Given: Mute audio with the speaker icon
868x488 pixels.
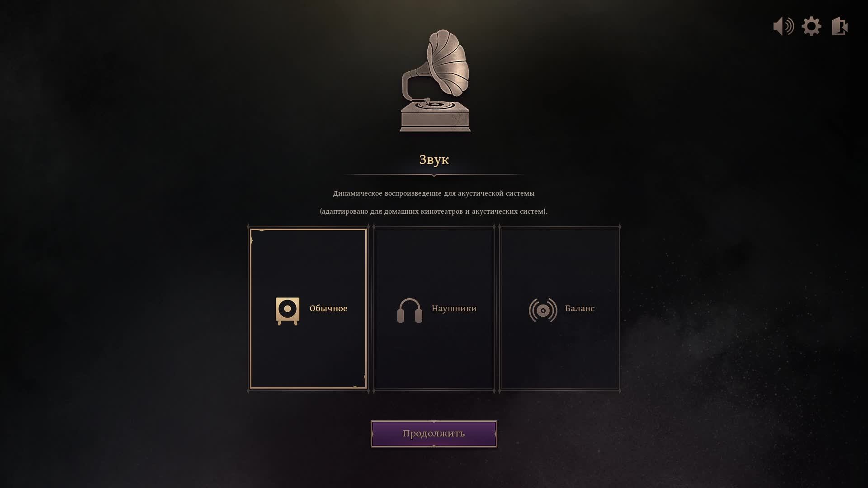Looking at the screenshot, I should coord(783,26).
